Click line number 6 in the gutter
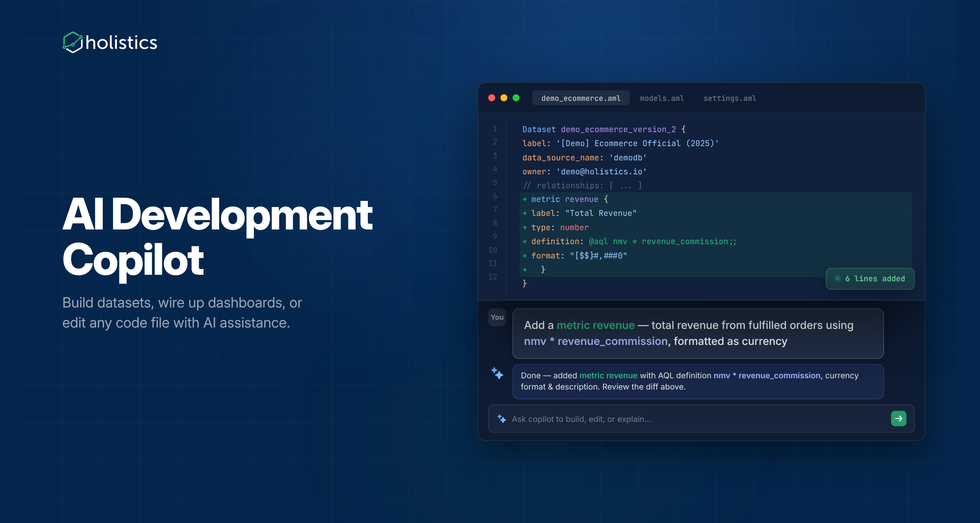Image resolution: width=980 pixels, height=523 pixels. tap(494, 196)
